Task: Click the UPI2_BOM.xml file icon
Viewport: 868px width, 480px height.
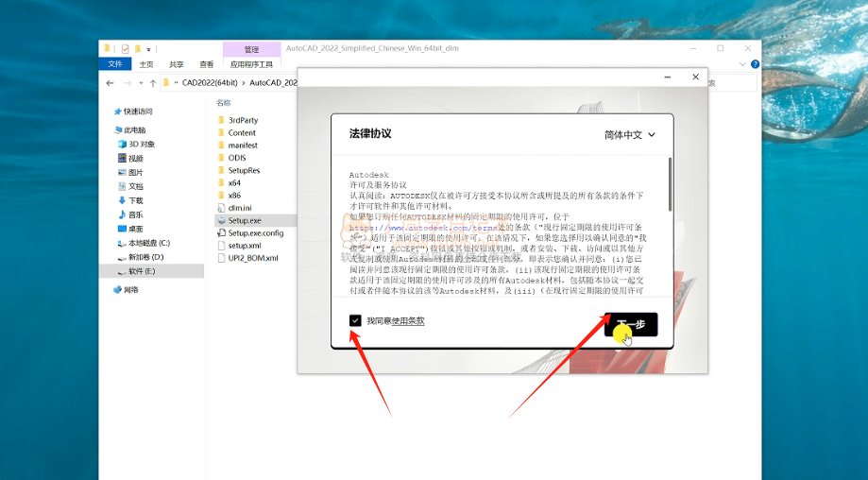Action: tap(221, 258)
